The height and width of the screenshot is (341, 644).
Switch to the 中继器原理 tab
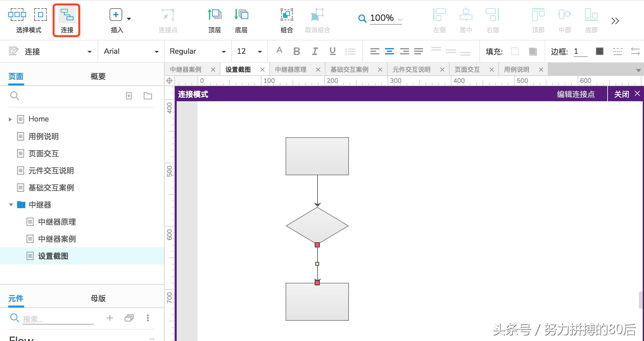291,69
